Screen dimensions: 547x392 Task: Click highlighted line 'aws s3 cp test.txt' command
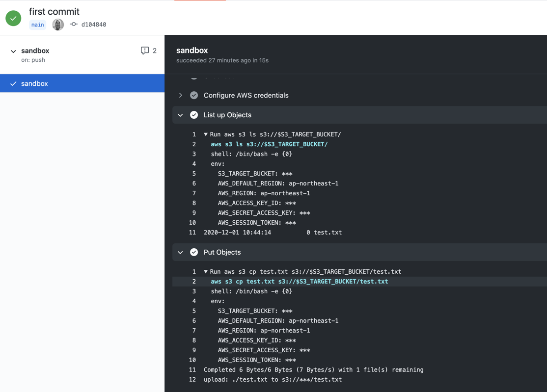click(x=300, y=281)
